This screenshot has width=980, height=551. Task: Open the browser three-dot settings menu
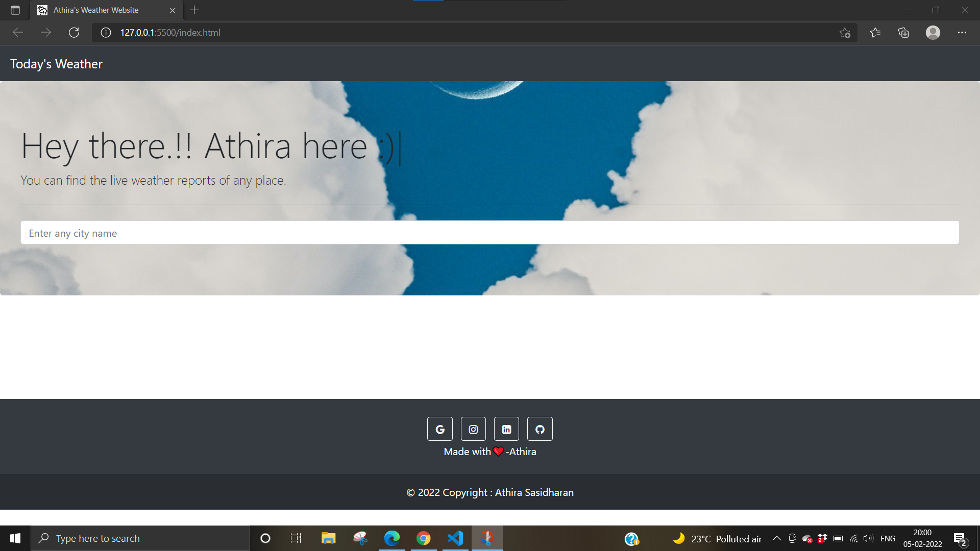(963, 32)
